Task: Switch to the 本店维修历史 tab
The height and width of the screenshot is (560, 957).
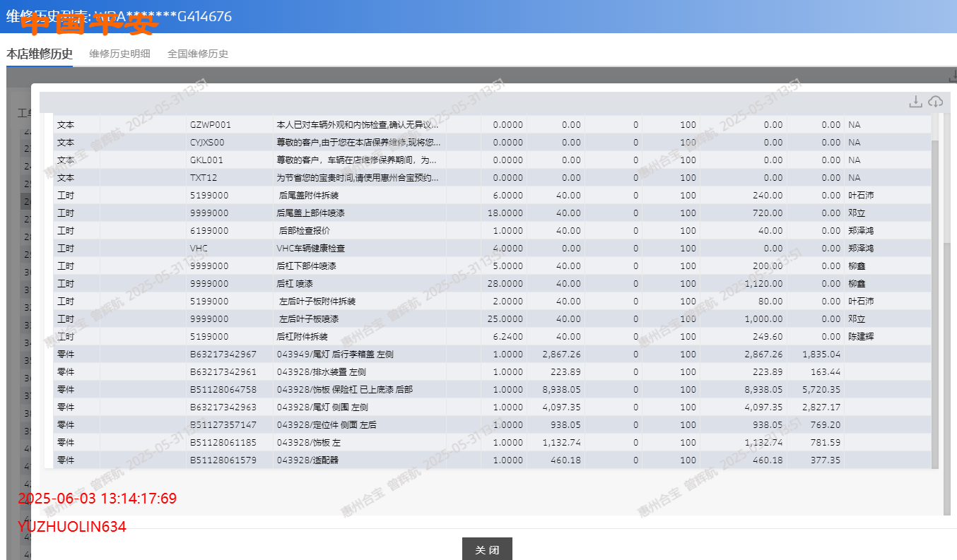Action: click(x=40, y=54)
